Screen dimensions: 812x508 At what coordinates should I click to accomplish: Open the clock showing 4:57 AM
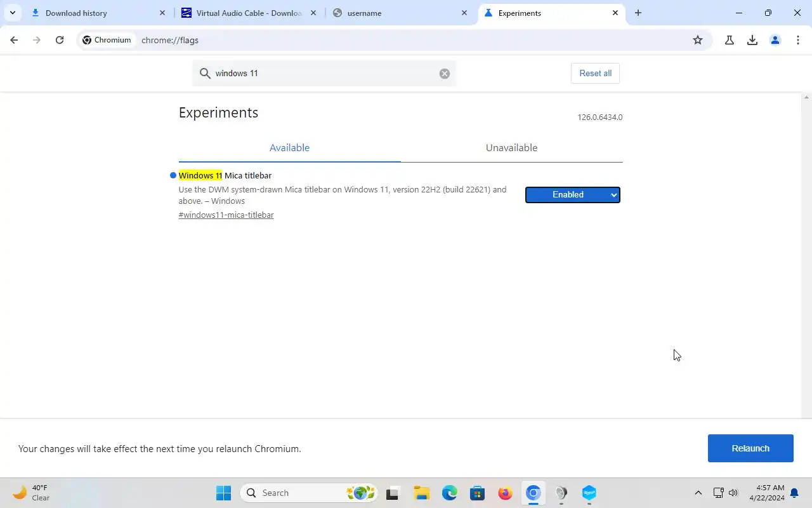pyautogui.click(x=767, y=493)
